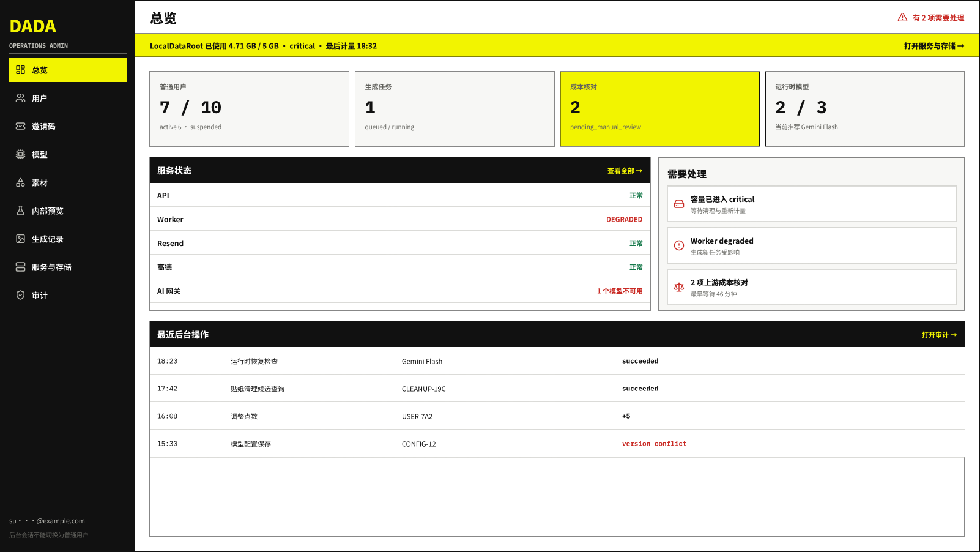Navigate to 审计 in the sidebar
The height and width of the screenshot is (552, 980).
pyautogui.click(x=68, y=295)
